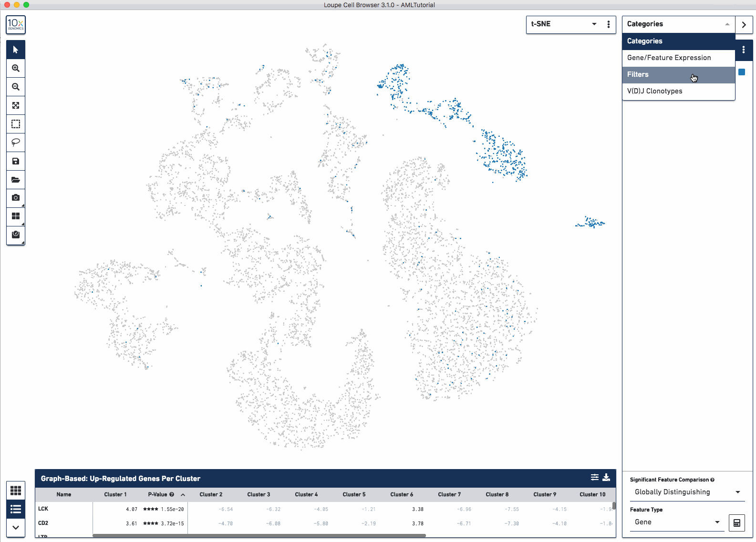Collapse the right sidebar with the arrow button
The image size is (756, 542).
(744, 25)
